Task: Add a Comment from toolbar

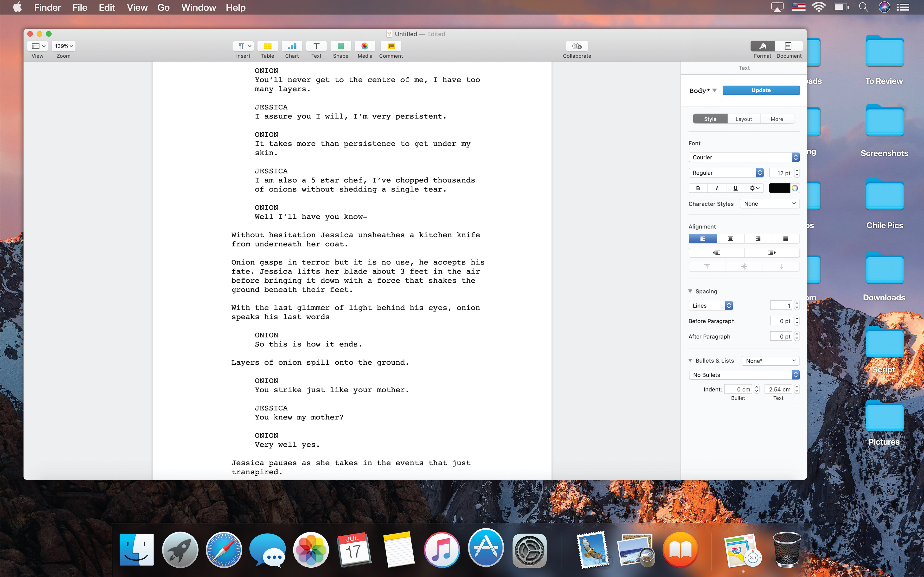Action: 391,46
